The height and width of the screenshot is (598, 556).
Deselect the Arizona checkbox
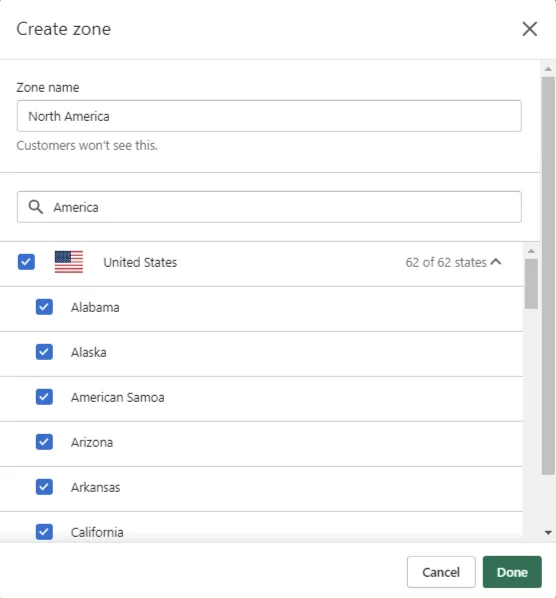(x=44, y=442)
